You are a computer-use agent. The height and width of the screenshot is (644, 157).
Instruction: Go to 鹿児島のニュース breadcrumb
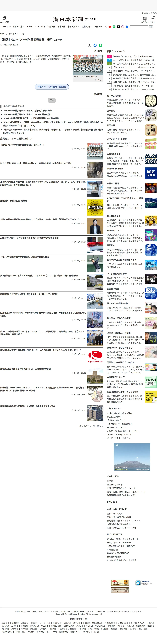point(16,34)
